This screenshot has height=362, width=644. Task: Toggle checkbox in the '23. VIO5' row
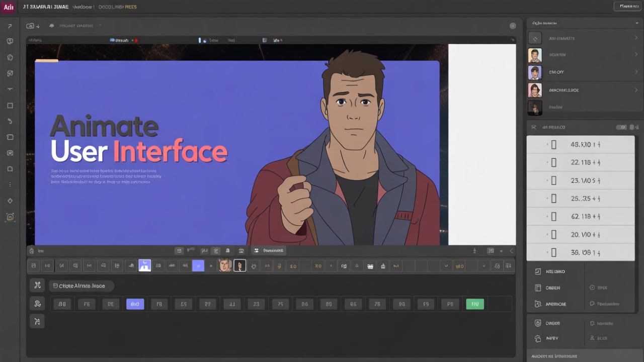pyautogui.click(x=554, y=180)
